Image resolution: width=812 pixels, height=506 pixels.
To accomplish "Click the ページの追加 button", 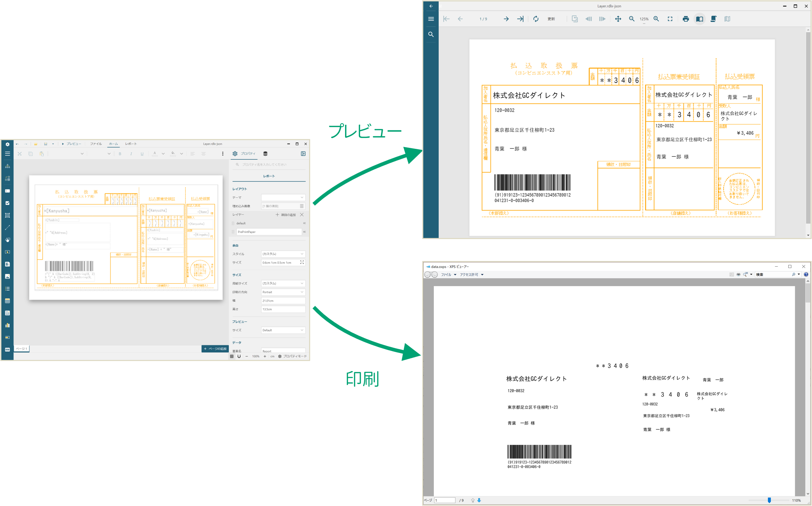I will point(215,349).
